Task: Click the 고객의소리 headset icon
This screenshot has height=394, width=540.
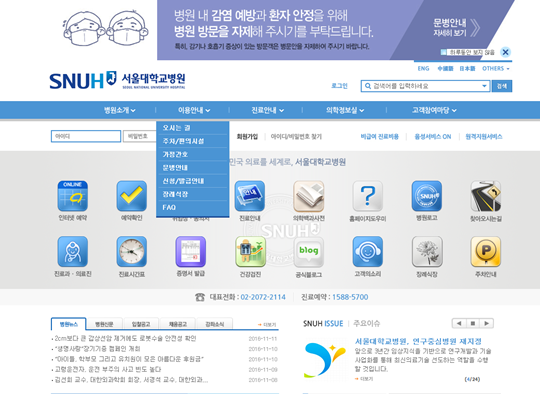Action: pos(367,252)
